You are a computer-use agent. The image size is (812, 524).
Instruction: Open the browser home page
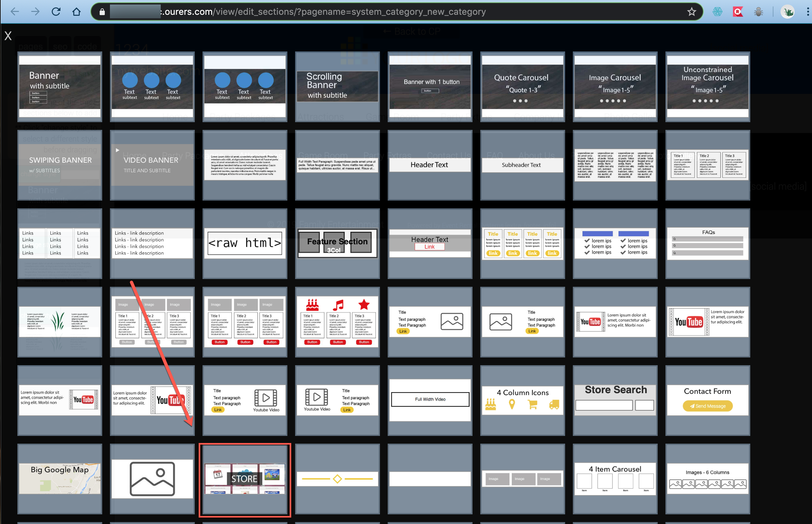pos(77,12)
